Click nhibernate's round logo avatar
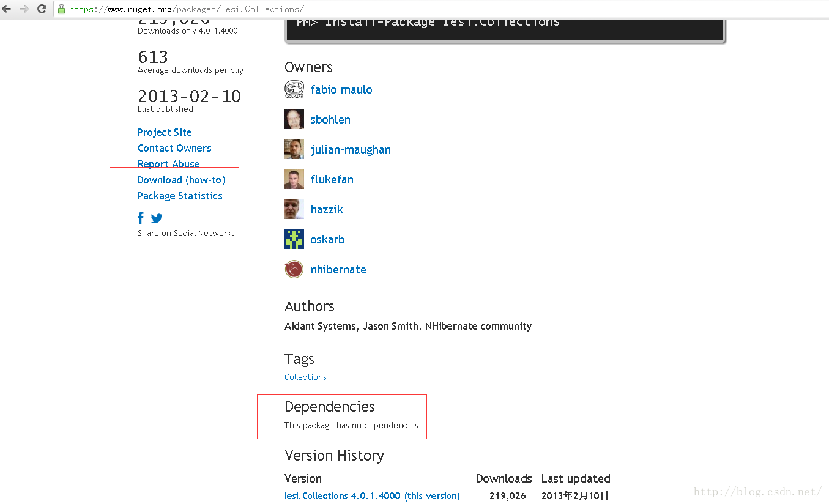The image size is (829, 504). pyautogui.click(x=294, y=269)
